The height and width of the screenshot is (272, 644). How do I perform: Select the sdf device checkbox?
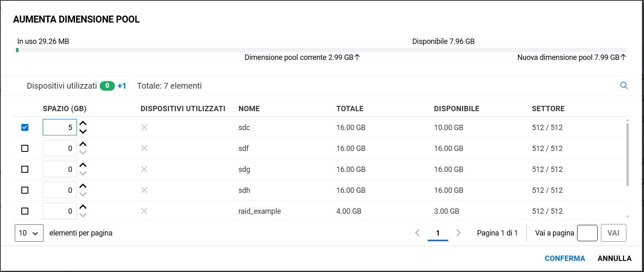tap(25, 148)
